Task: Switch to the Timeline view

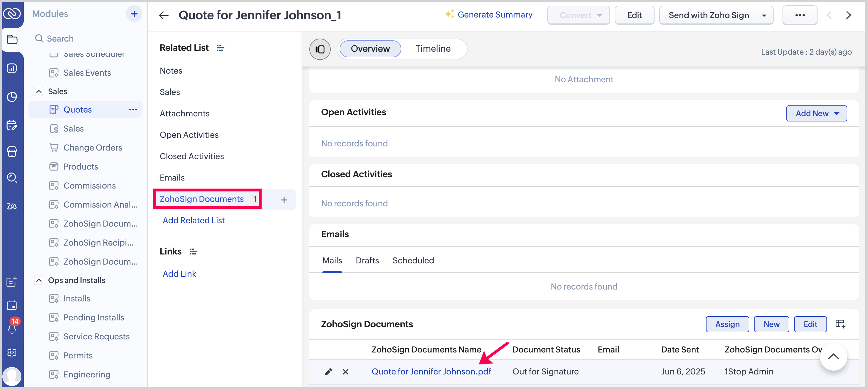Action: 433,49
